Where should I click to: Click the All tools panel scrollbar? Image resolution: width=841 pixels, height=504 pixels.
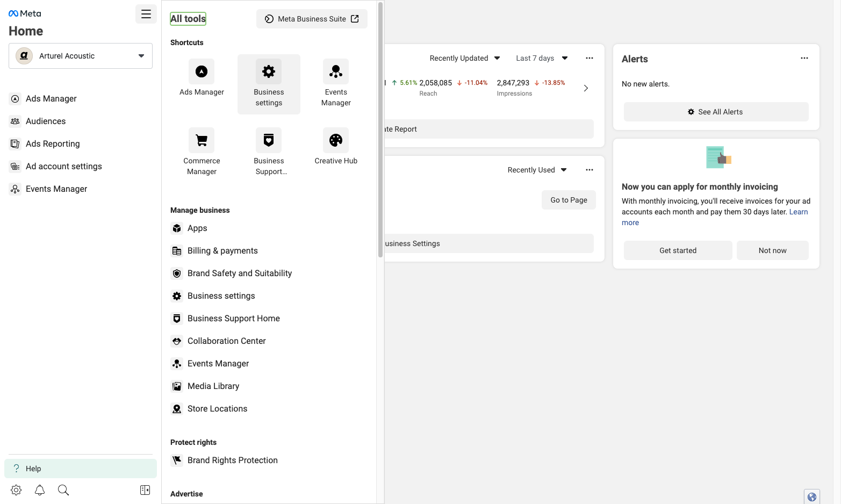[x=380, y=129]
